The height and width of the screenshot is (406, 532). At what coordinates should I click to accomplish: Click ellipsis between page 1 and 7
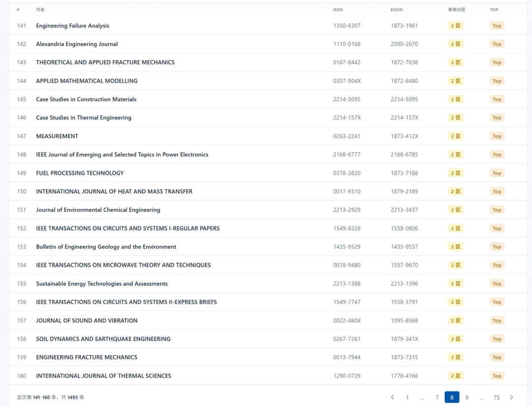click(422, 397)
